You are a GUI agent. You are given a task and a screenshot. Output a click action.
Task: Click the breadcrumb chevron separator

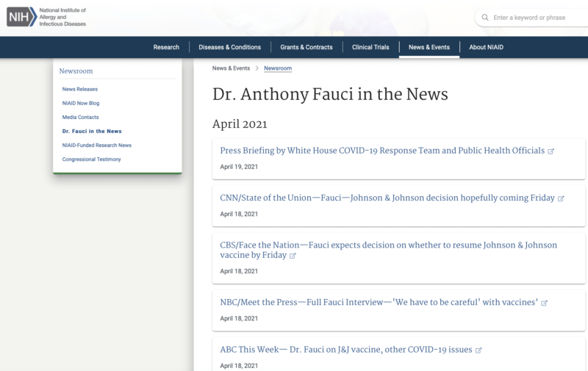pos(257,68)
